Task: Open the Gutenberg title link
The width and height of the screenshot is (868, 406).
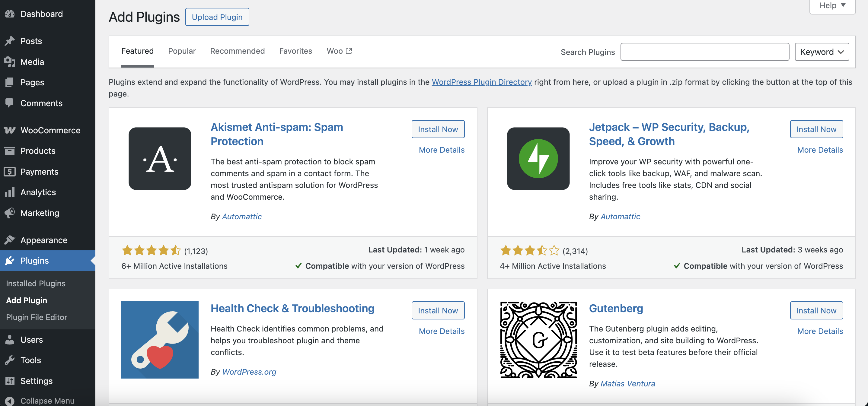Action: [x=616, y=308]
